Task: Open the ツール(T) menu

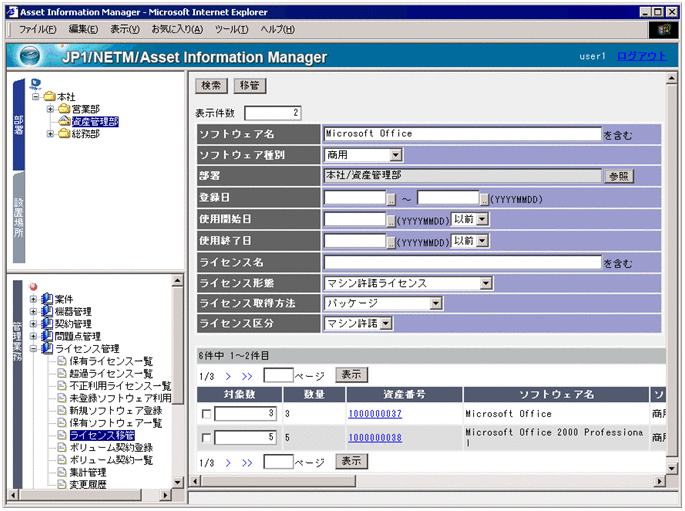Action: (232, 29)
